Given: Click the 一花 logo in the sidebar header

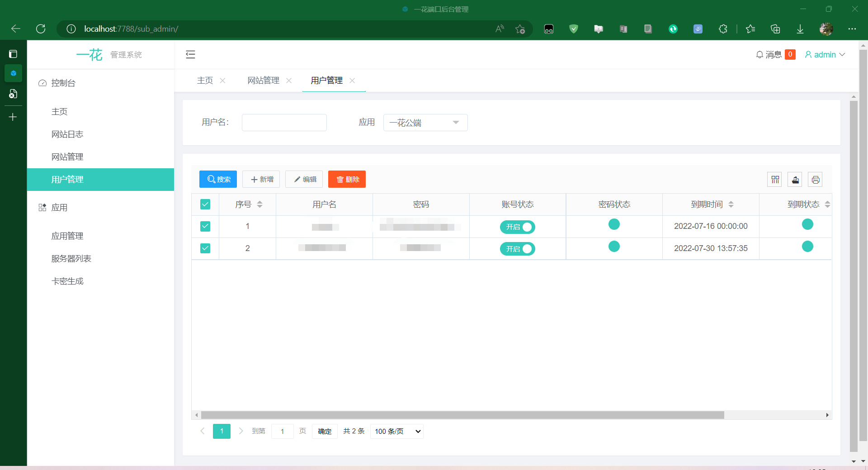Looking at the screenshot, I should [90, 54].
